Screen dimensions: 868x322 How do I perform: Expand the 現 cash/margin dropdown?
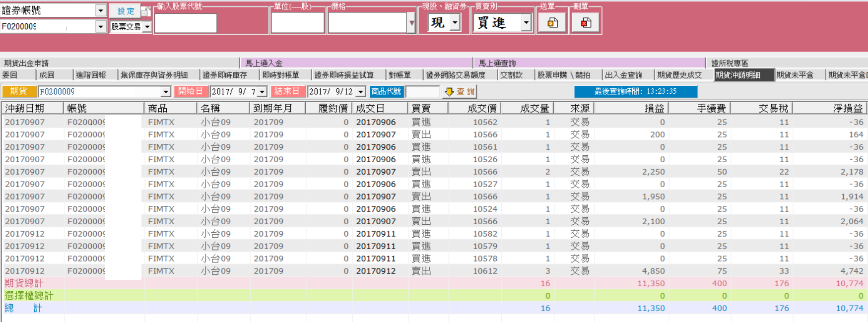click(455, 22)
